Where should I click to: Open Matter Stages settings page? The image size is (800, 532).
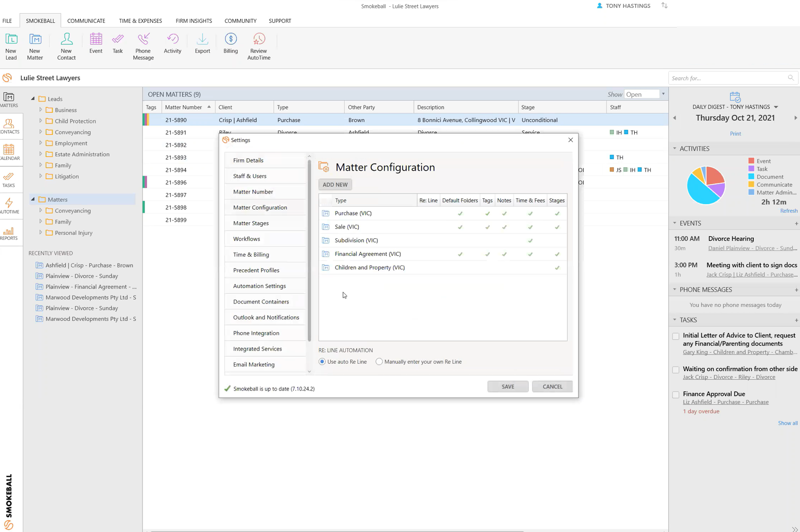(x=251, y=223)
